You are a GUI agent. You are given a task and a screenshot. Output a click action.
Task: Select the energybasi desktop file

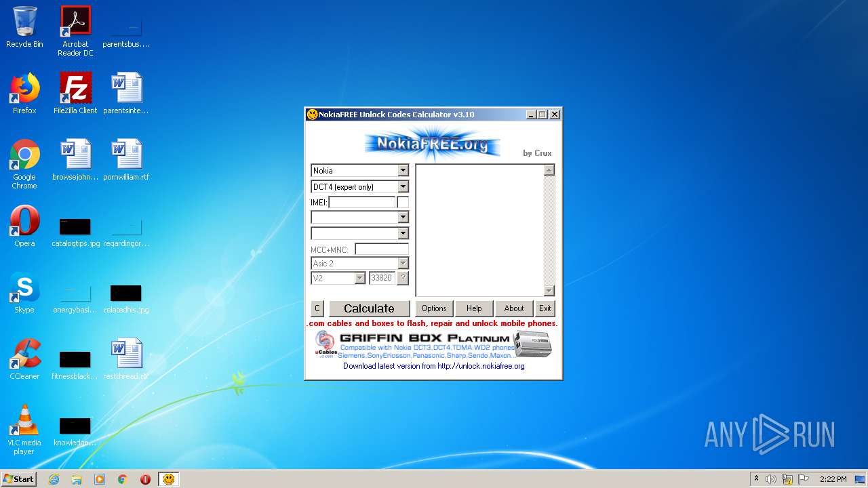pyautogui.click(x=75, y=298)
